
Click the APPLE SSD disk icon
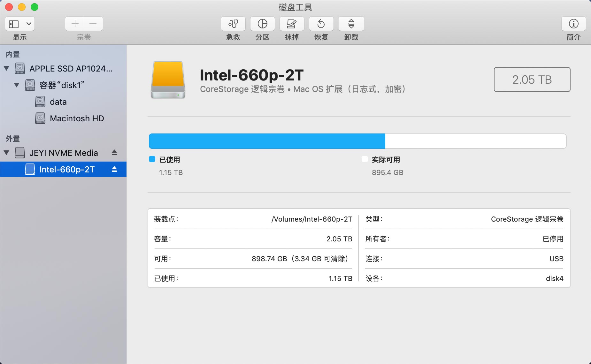pyautogui.click(x=20, y=68)
